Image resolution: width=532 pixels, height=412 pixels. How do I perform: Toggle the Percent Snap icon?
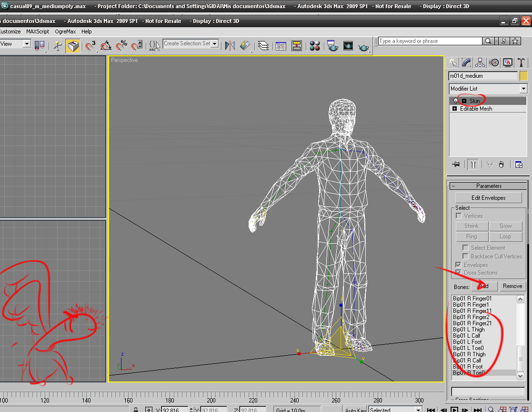click(x=121, y=46)
